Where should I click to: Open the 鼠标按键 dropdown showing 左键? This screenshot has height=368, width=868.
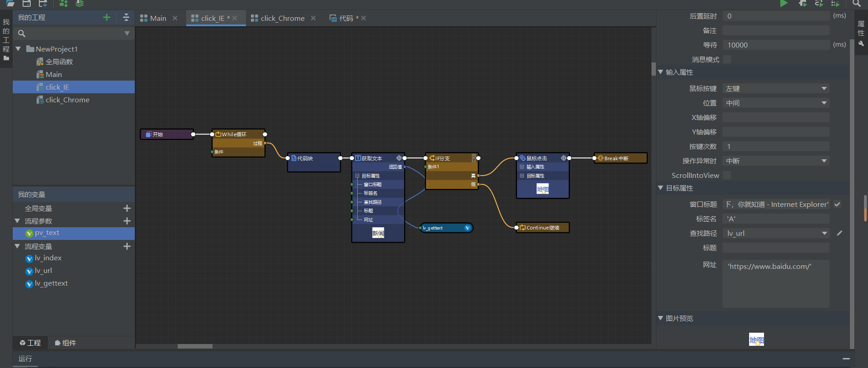point(776,88)
